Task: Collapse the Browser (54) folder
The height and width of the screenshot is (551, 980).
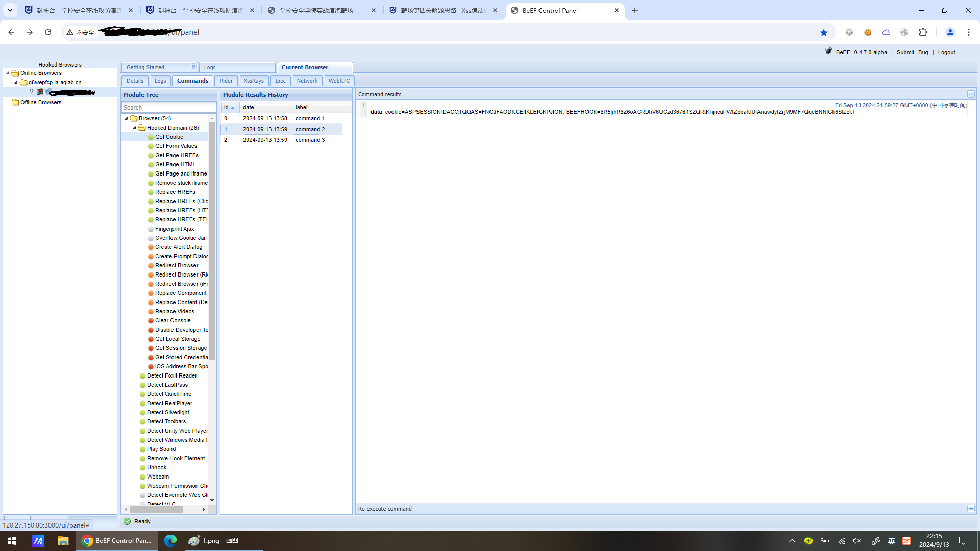Action: pyautogui.click(x=126, y=118)
